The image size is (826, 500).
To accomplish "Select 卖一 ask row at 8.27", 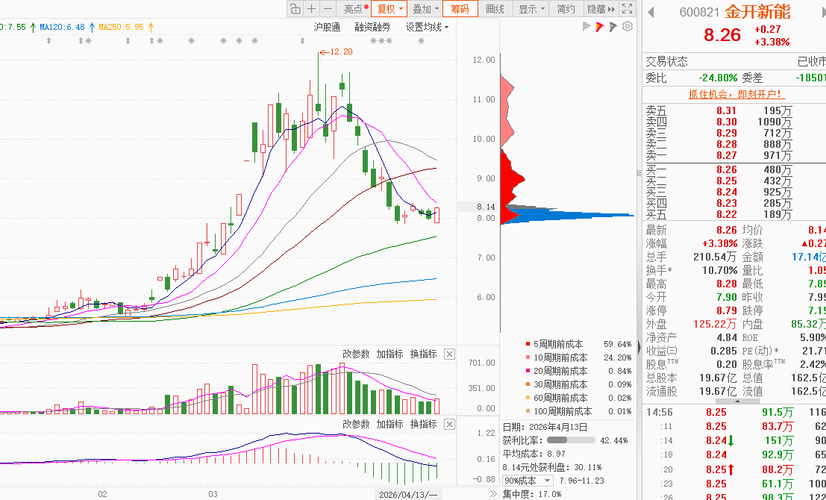I will pos(735,155).
